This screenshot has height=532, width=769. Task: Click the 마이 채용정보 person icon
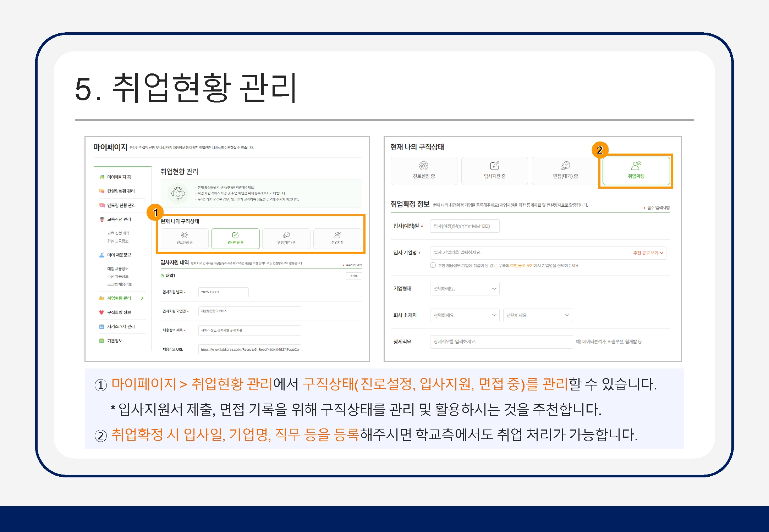pyautogui.click(x=102, y=255)
